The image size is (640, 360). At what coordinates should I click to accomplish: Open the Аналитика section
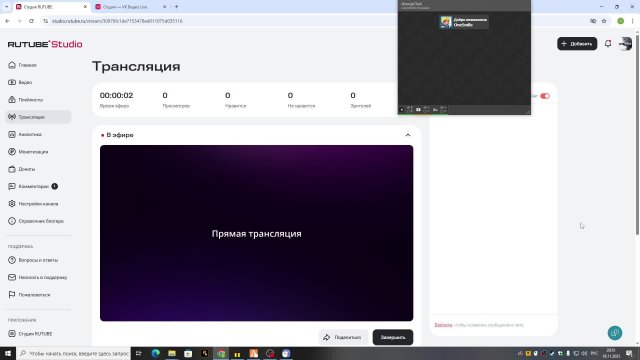[25, 134]
